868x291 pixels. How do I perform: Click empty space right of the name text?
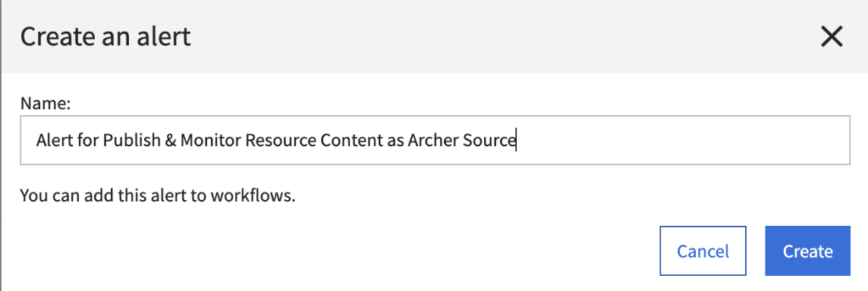coord(681,140)
